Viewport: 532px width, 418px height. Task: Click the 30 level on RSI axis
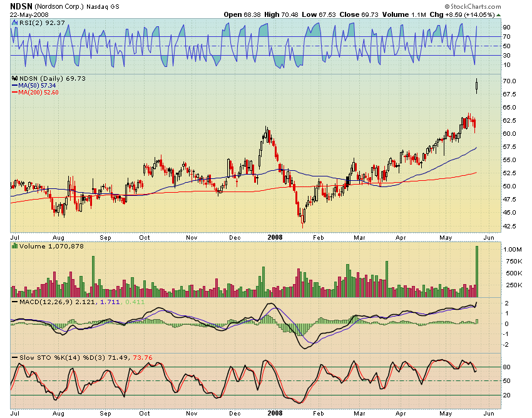point(506,55)
